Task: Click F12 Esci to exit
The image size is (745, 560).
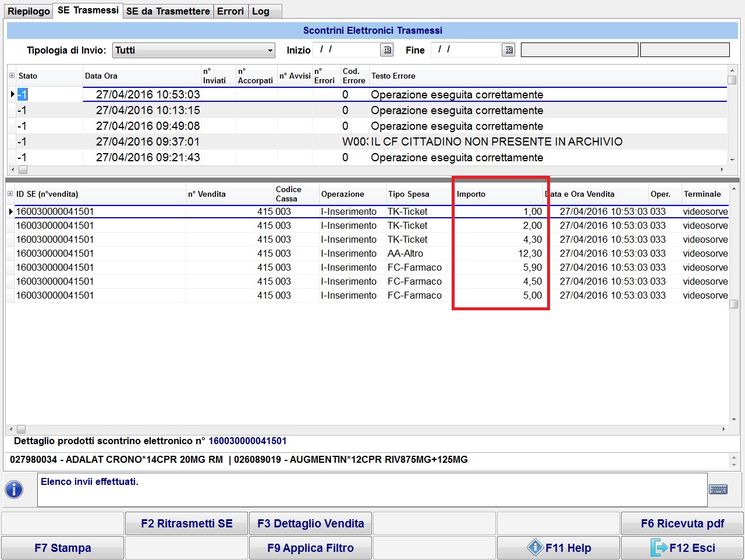Action: [x=682, y=548]
